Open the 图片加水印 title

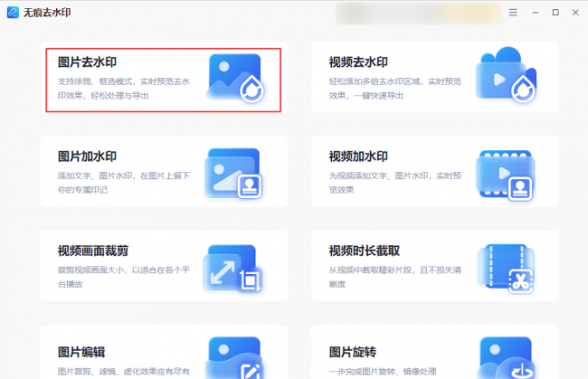coord(87,156)
